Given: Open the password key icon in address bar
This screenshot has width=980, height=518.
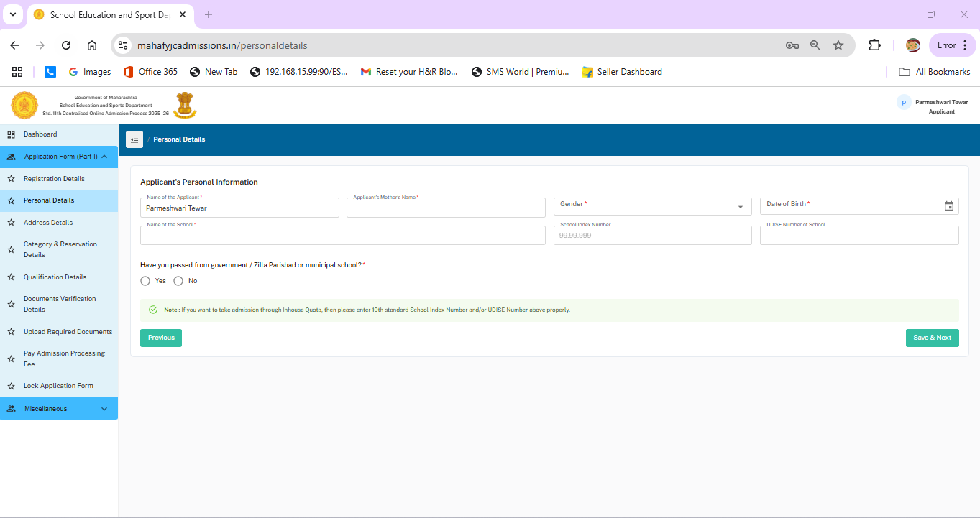Looking at the screenshot, I should 792,45.
